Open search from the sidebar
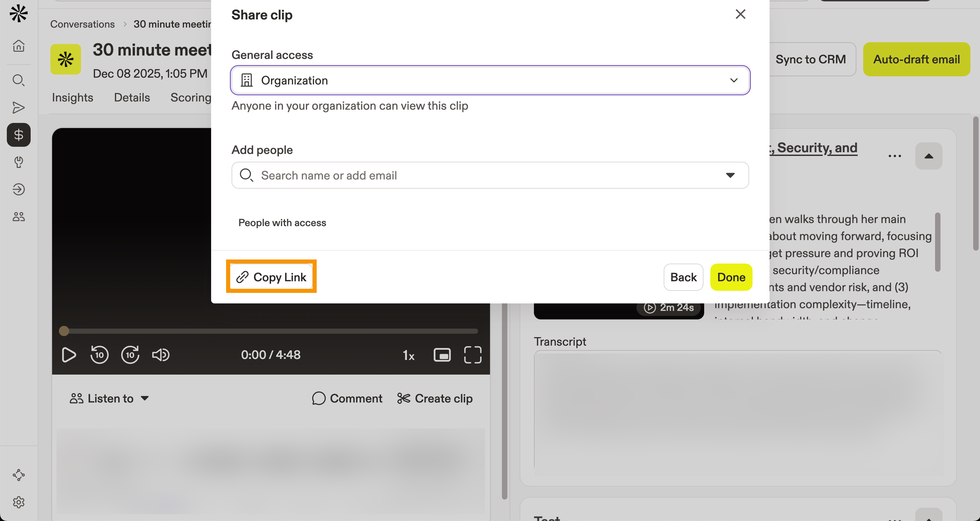The height and width of the screenshot is (521, 980). click(18, 80)
